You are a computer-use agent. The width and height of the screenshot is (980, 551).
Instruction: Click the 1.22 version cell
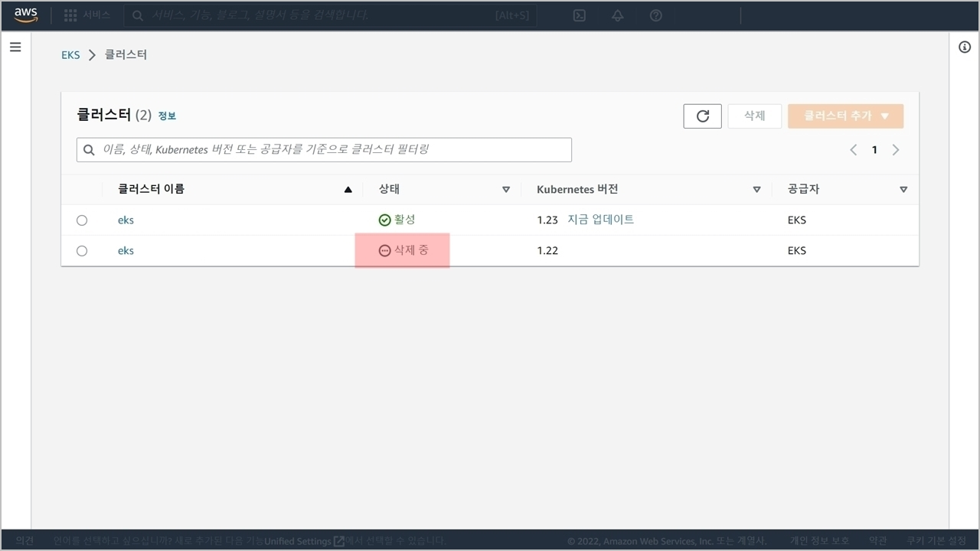coord(547,251)
